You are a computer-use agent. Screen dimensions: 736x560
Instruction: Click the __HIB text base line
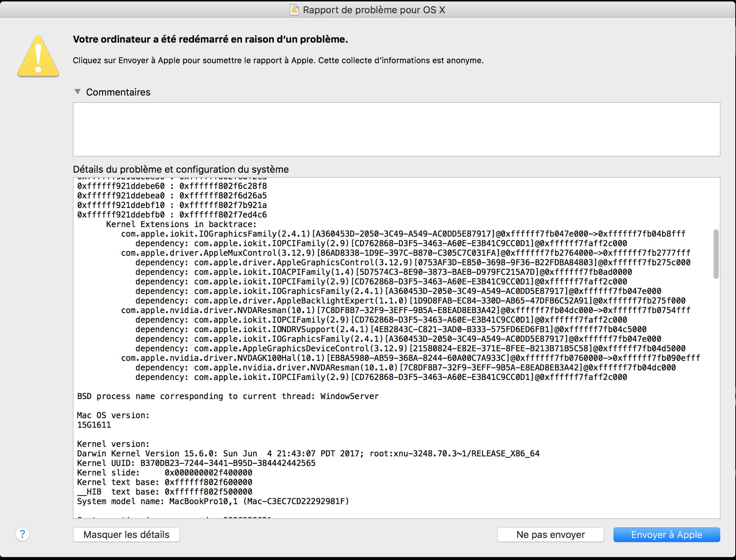click(165, 492)
